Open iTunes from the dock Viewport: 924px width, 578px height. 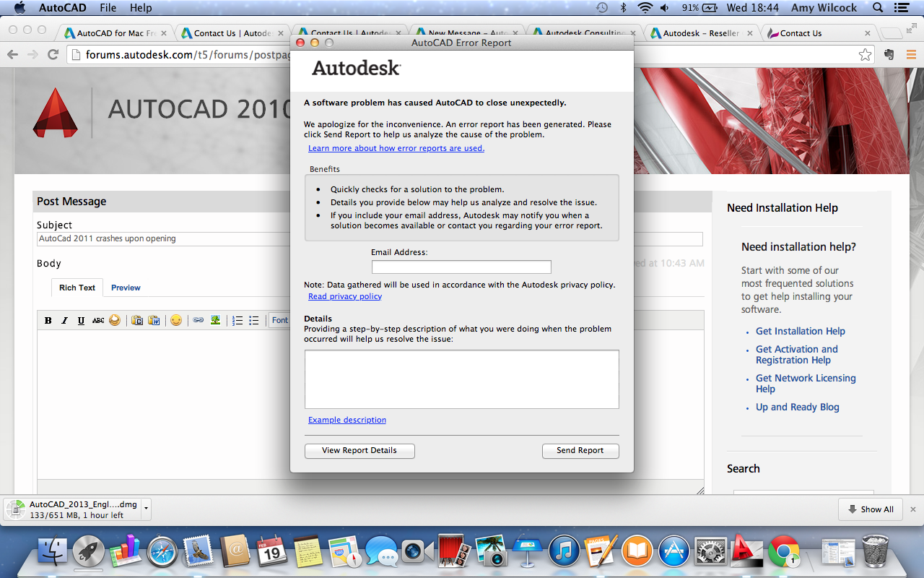pyautogui.click(x=565, y=552)
